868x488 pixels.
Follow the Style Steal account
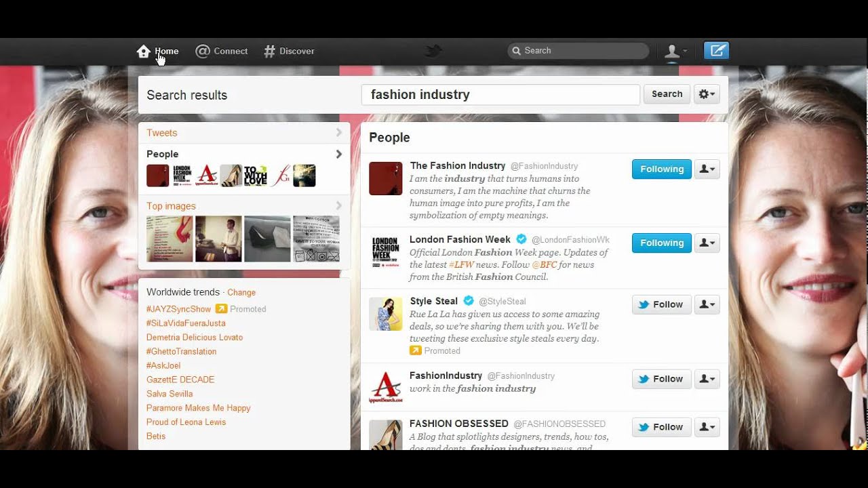pyautogui.click(x=662, y=305)
